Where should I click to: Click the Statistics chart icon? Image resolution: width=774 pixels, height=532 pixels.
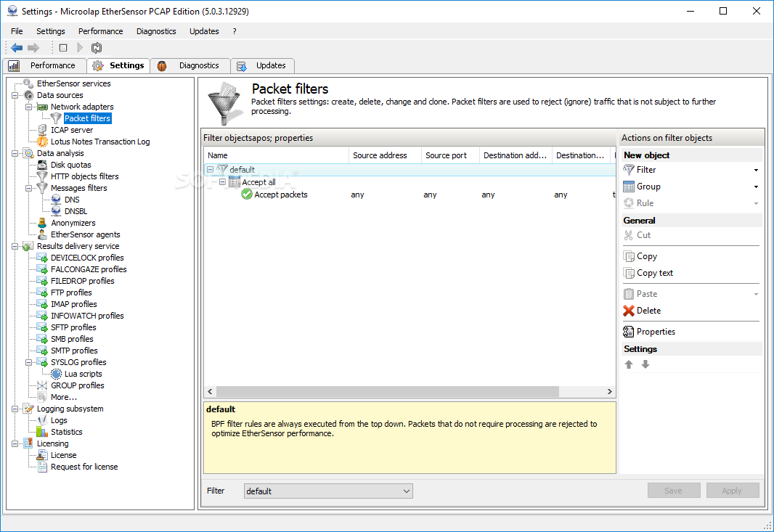[x=42, y=432]
